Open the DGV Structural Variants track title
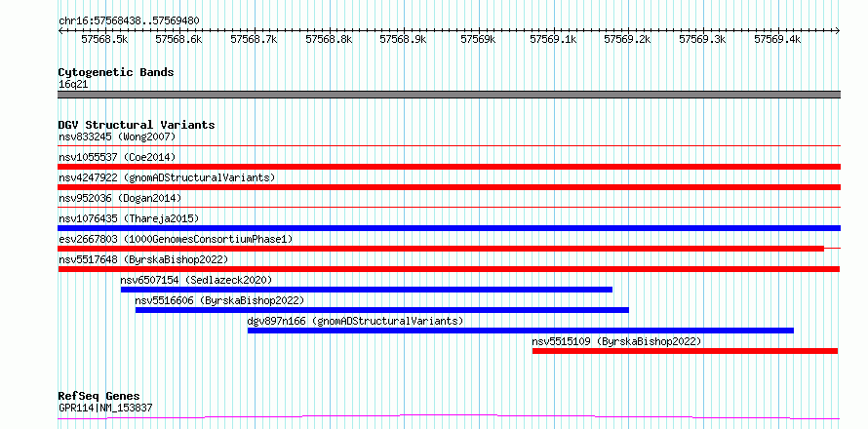868x429 pixels. pos(137,125)
